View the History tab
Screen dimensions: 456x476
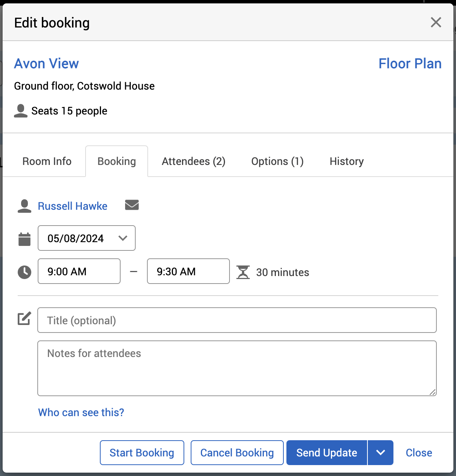coord(346,161)
